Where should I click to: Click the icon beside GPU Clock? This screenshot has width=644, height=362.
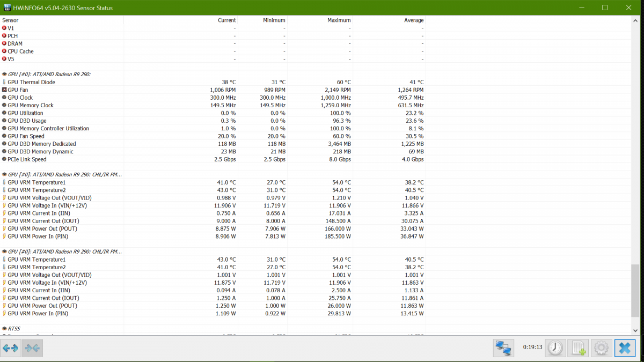[4, 98]
